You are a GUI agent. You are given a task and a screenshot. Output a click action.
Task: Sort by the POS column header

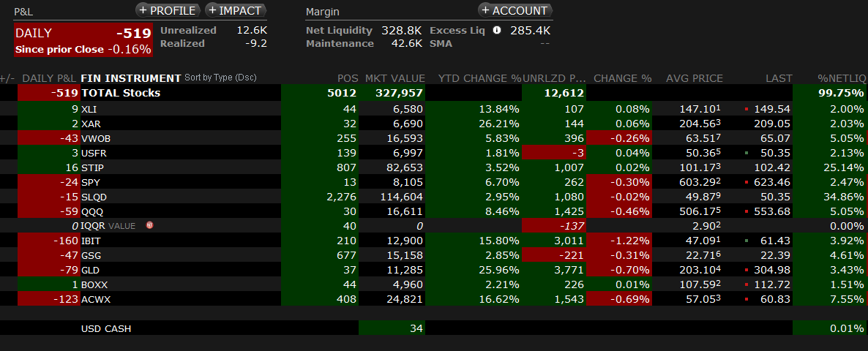[x=347, y=78]
